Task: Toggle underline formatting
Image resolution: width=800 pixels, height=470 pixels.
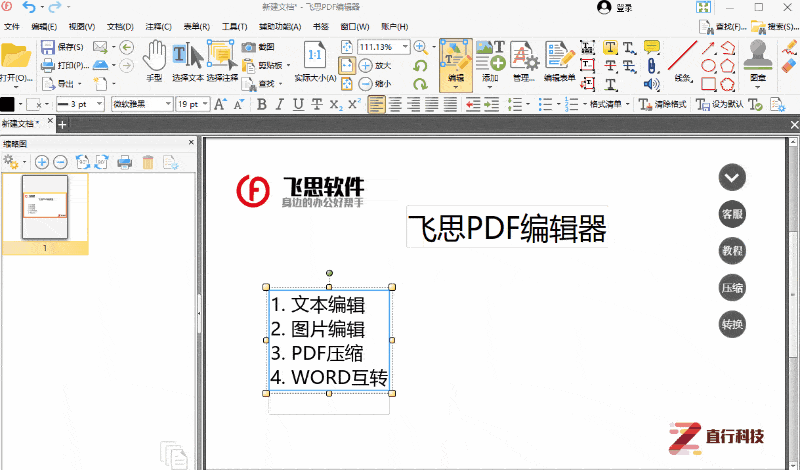Action: pyautogui.click(x=298, y=105)
